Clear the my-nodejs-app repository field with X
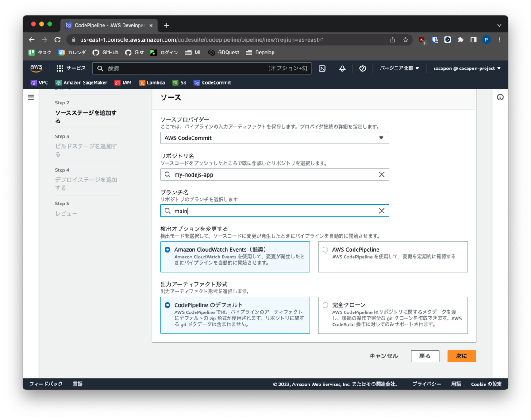 [x=381, y=174]
